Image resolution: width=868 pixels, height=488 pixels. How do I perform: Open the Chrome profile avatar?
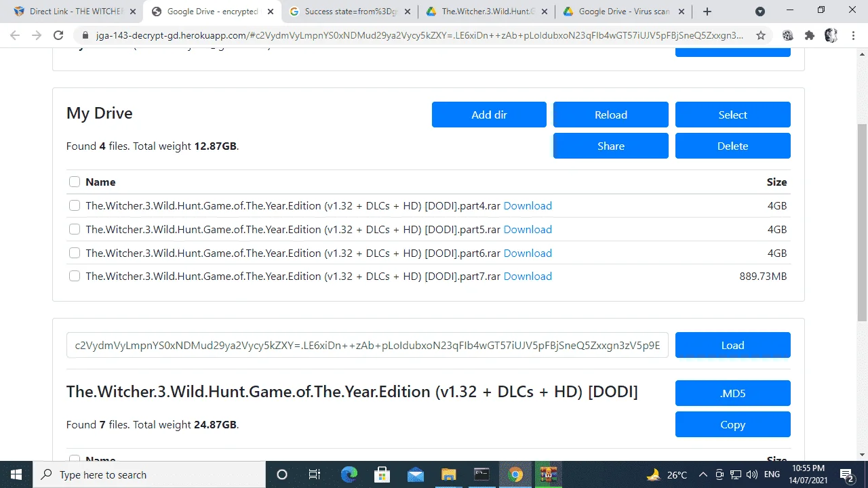point(831,35)
